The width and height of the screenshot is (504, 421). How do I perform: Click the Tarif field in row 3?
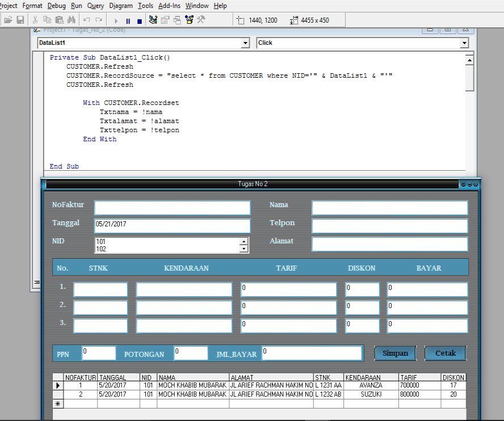[289, 326]
